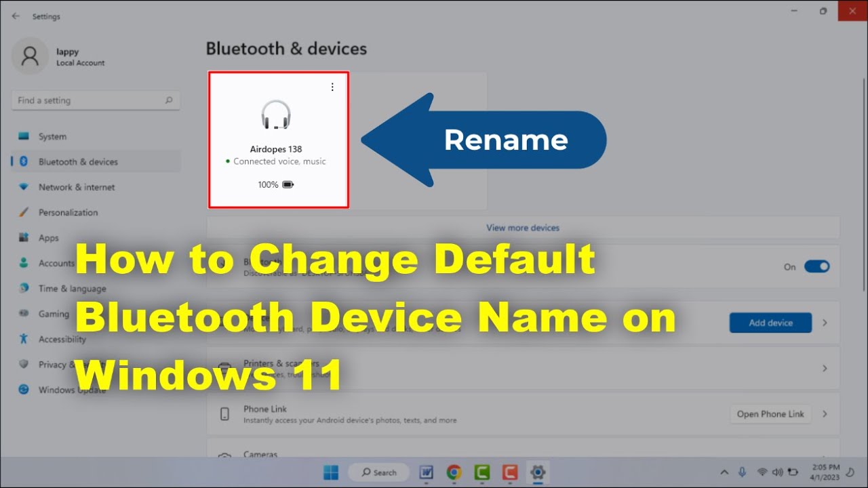The image size is (868, 488).
Task: Focus the Find a setting search box
Action: [96, 100]
